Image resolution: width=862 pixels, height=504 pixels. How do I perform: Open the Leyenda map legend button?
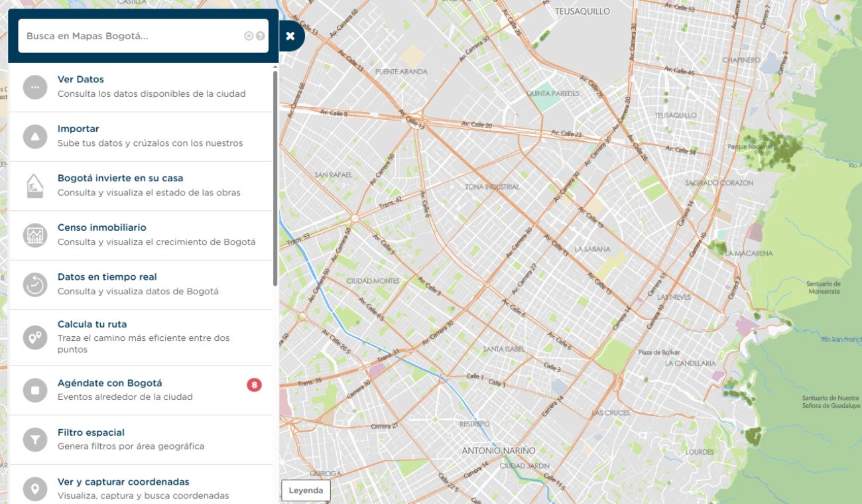306,491
